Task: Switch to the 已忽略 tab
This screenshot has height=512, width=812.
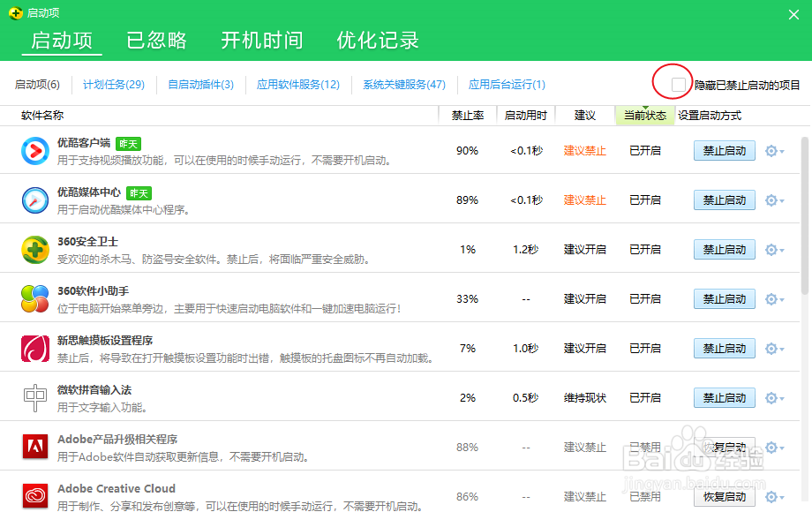Action: [157, 41]
